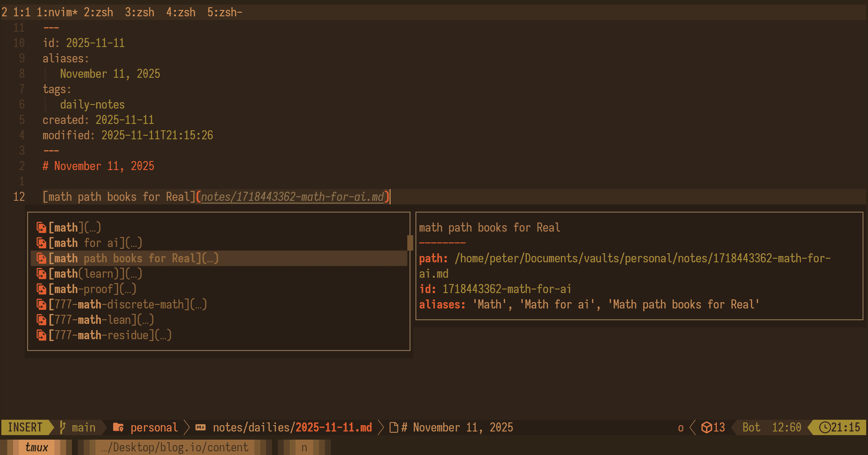
Task: Click the completion menu scrollbar thumb
Action: [x=410, y=242]
